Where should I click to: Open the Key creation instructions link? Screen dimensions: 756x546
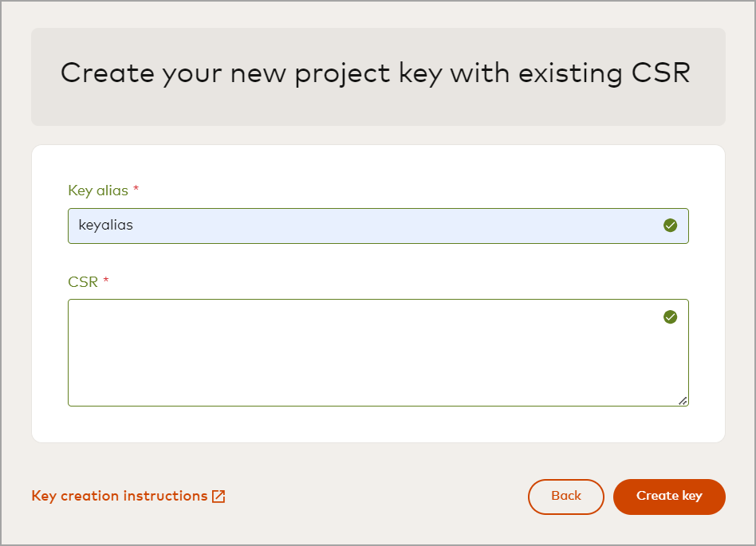point(120,496)
